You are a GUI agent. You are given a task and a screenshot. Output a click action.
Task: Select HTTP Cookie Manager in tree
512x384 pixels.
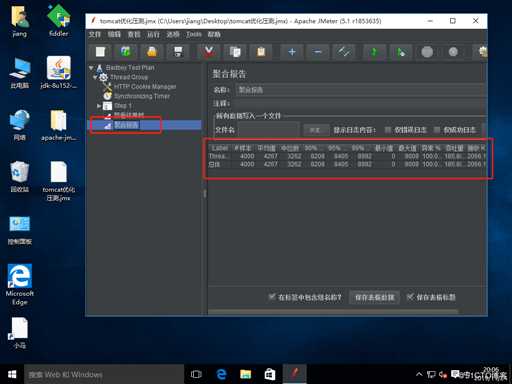(x=145, y=87)
